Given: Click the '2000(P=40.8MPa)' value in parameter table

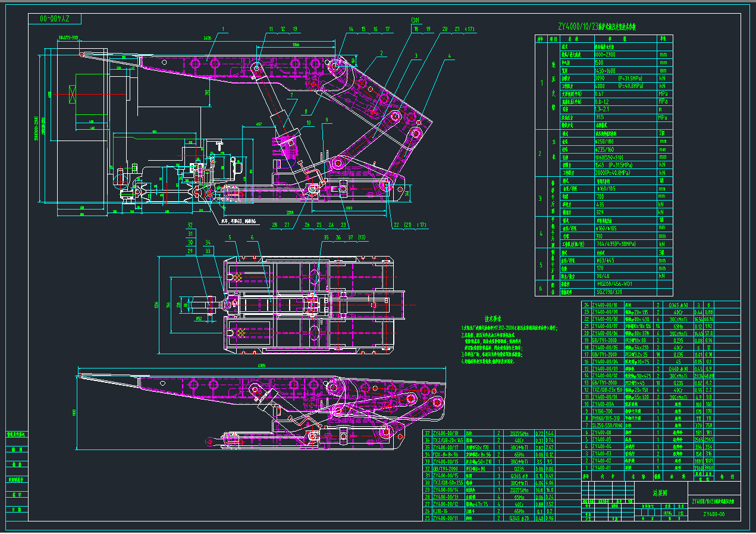Looking at the screenshot, I should click(613, 173).
